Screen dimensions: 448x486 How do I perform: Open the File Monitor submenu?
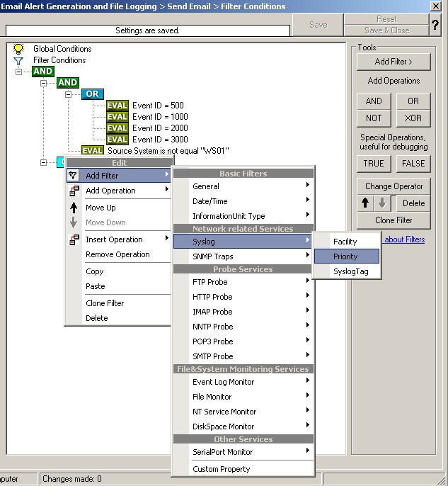[x=243, y=397]
